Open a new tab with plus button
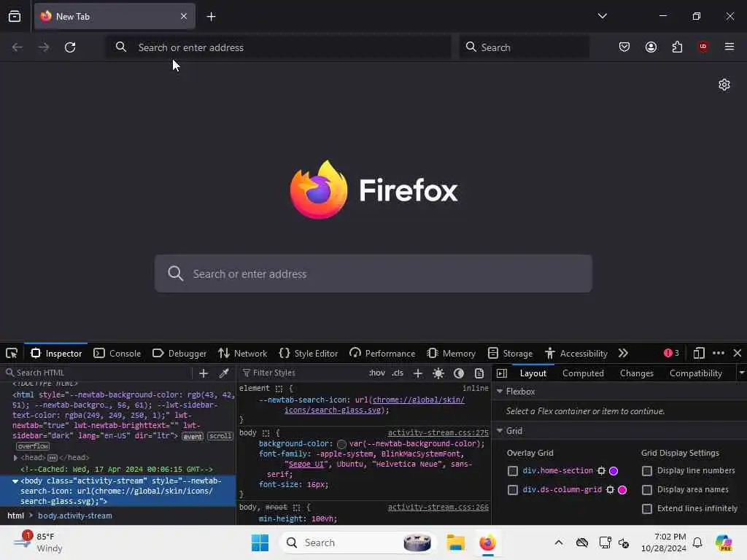 pyautogui.click(x=211, y=17)
